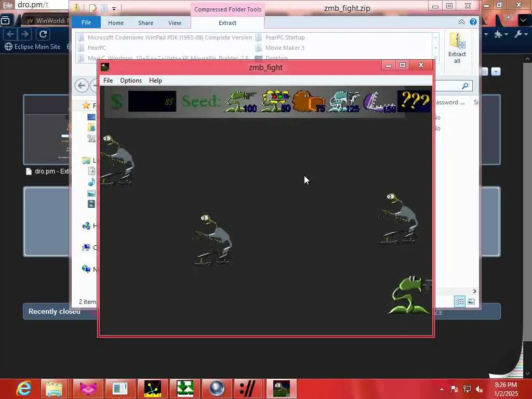Select the flower seed costing 50
Screen dimensions: 532x399
coord(275,101)
